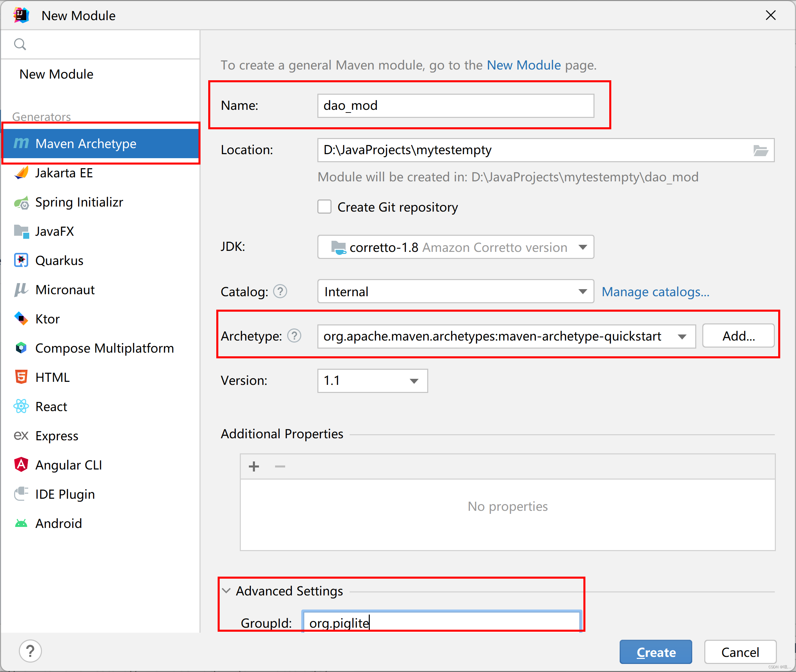Click the IDE Plugin plug icon
This screenshot has width=796, height=672.
coord(21,494)
